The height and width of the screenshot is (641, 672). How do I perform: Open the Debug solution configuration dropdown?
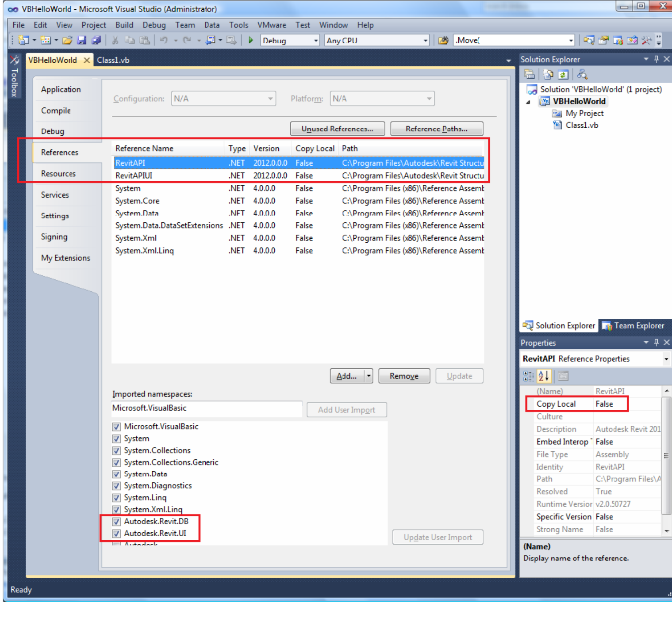point(316,41)
